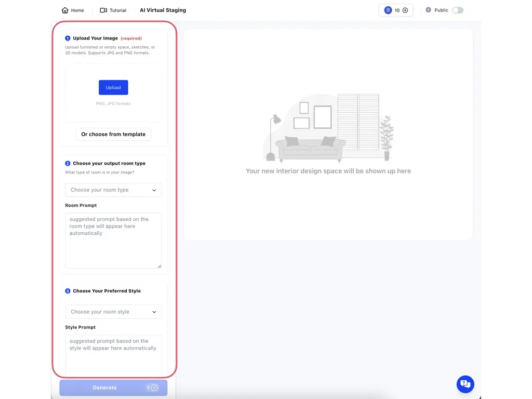Click inside the Style Prompt text area

113,356
